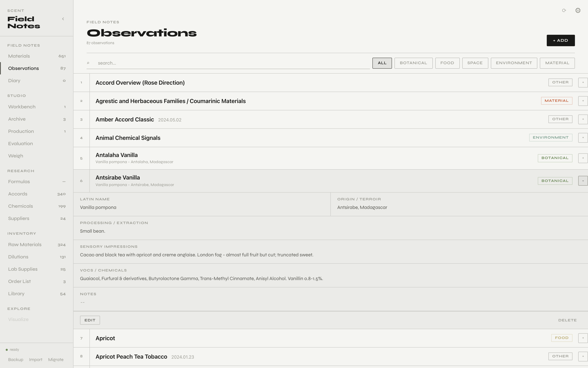Viewport: 588px width, 368px height.
Task: Click the origin value Antsirabe, Madagascar
Action: [362, 207]
